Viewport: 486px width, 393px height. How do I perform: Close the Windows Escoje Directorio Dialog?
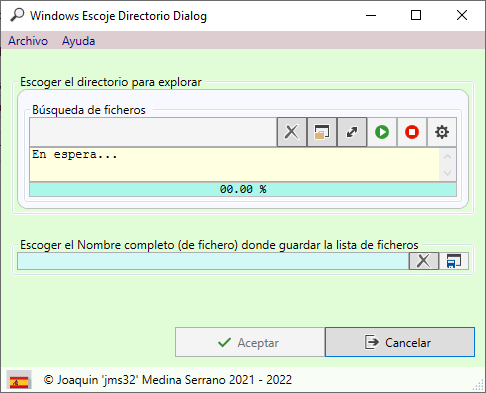pyautogui.click(x=462, y=15)
